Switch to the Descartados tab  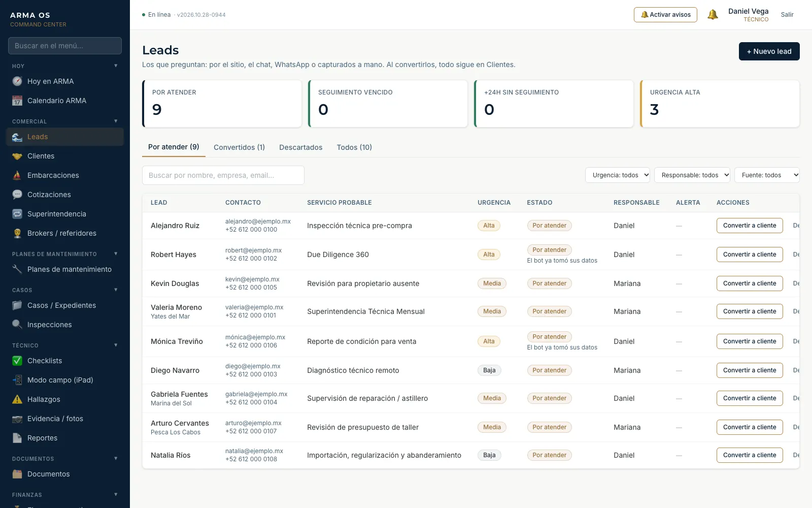click(300, 147)
